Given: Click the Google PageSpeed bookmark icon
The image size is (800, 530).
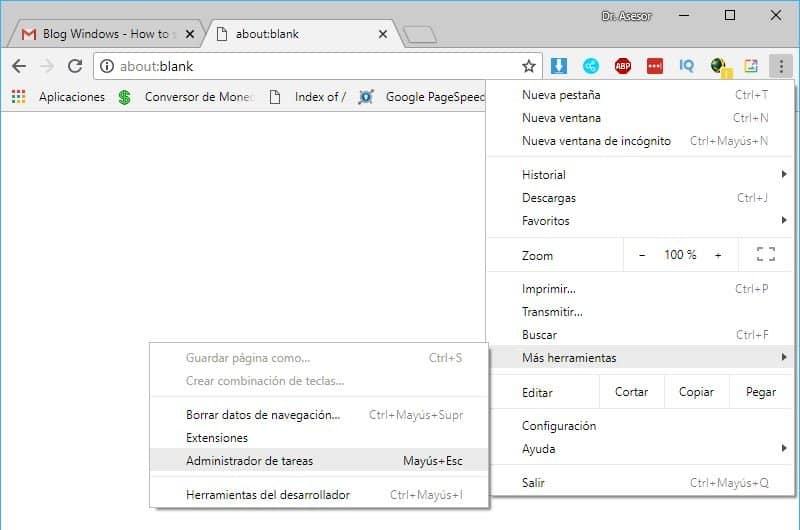Looking at the screenshot, I should coord(366,96).
